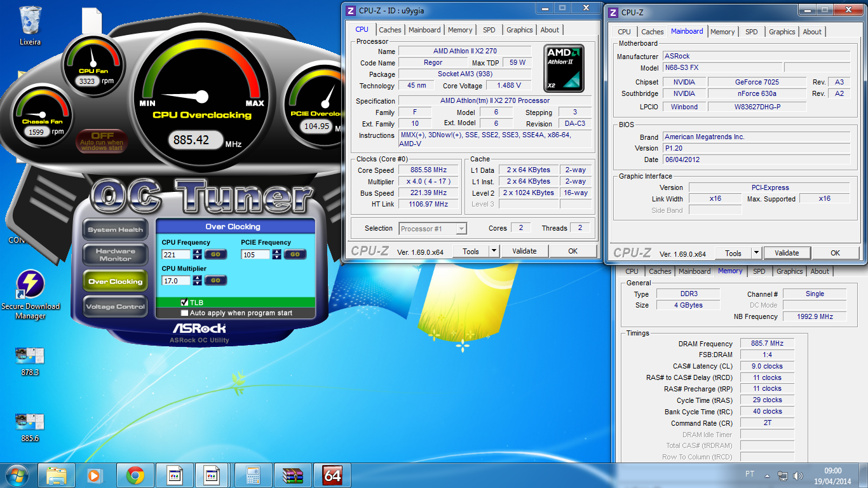868x488 pixels.
Task: Enable Auto apply when program start
Action: 184,313
